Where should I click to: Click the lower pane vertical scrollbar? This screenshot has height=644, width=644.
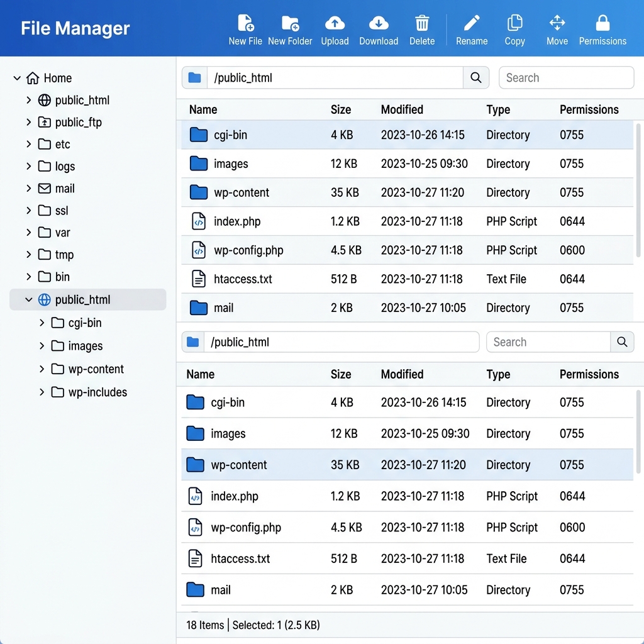click(x=638, y=432)
